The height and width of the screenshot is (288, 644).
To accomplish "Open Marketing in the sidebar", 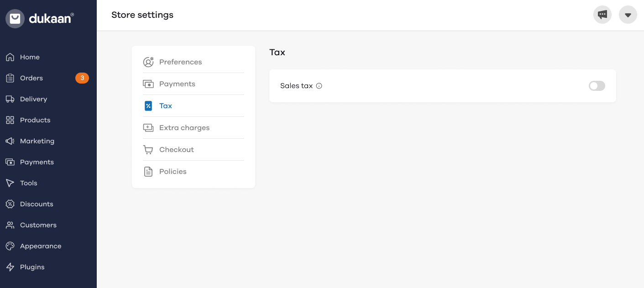I will [37, 141].
